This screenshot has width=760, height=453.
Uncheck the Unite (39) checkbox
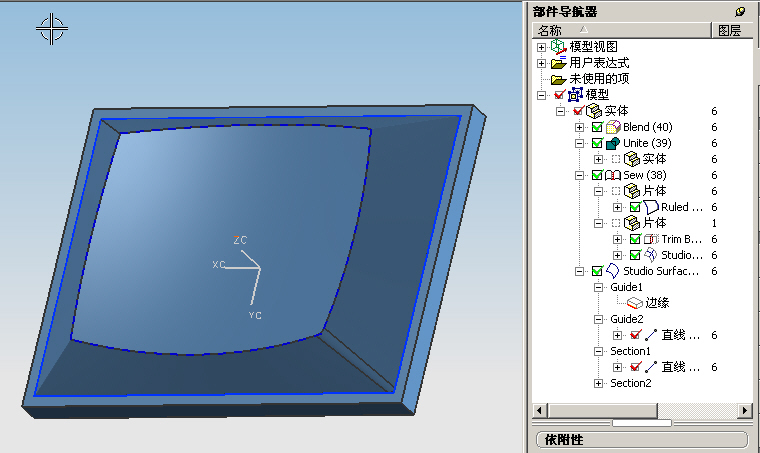(x=597, y=143)
